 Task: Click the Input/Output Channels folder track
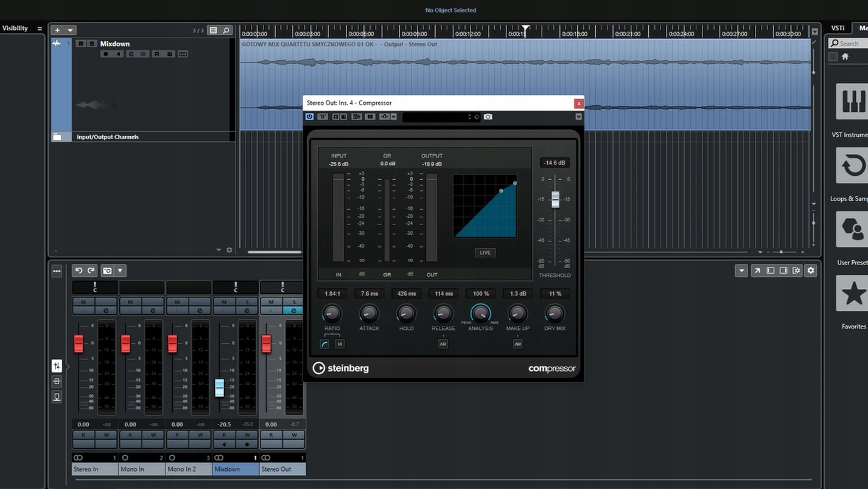pyautogui.click(x=108, y=137)
